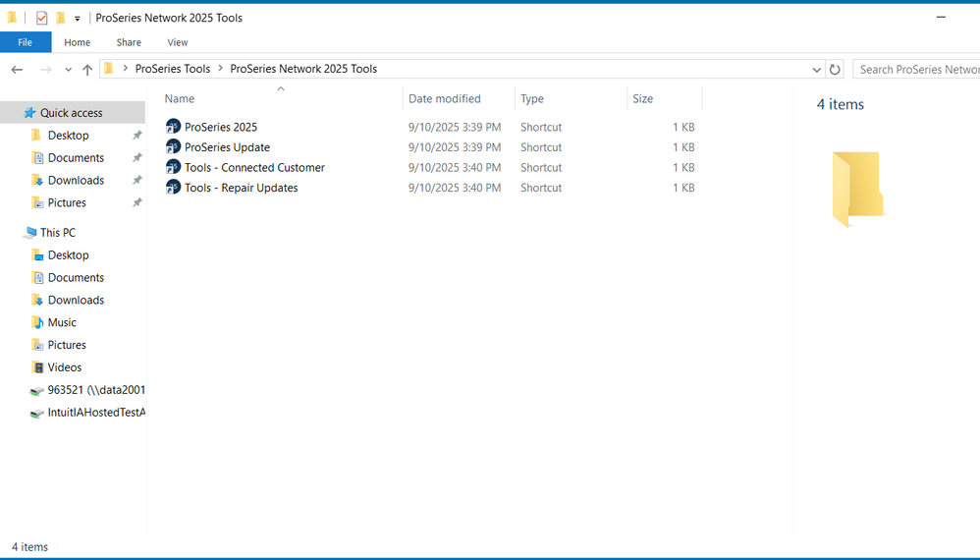This screenshot has width=980, height=560.
Task: Expand the address bar history dropdown
Action: [x=816, y=70]
